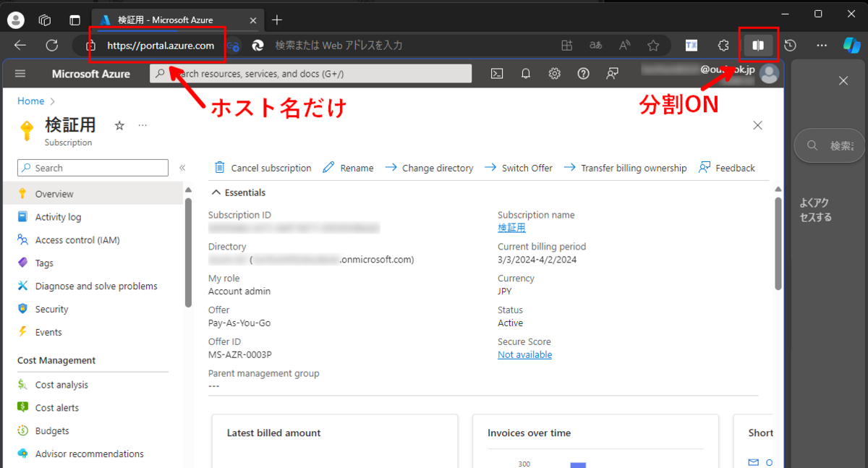The width and height of the screenshot is (868, 468).
Task: Open the Azure help question mark
Action: click(x=584, y=73)
